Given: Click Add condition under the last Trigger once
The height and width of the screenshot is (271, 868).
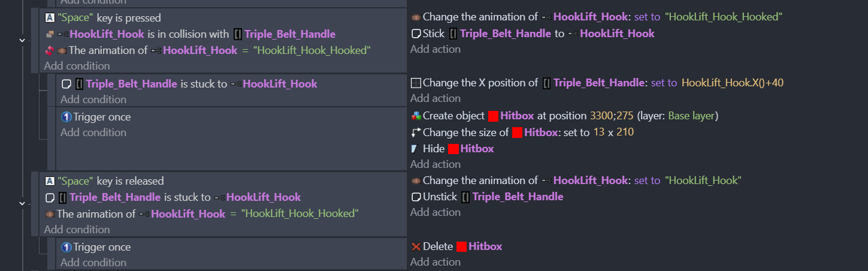Looking at the screenshot, I should (93, 262).
